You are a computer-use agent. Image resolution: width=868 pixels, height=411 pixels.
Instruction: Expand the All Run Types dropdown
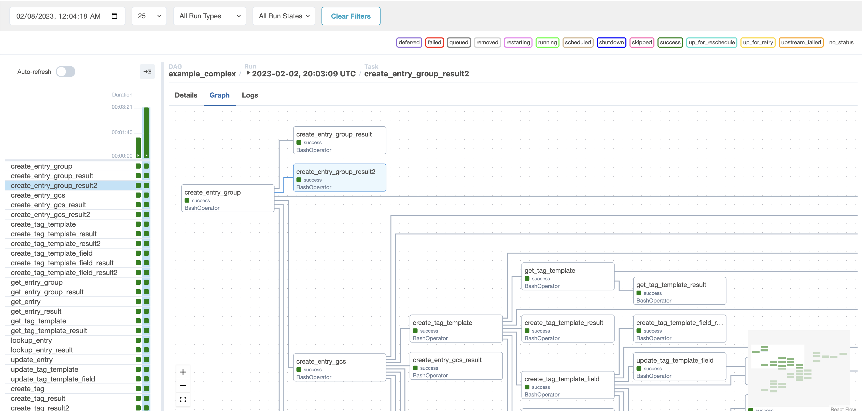(209, 16)
